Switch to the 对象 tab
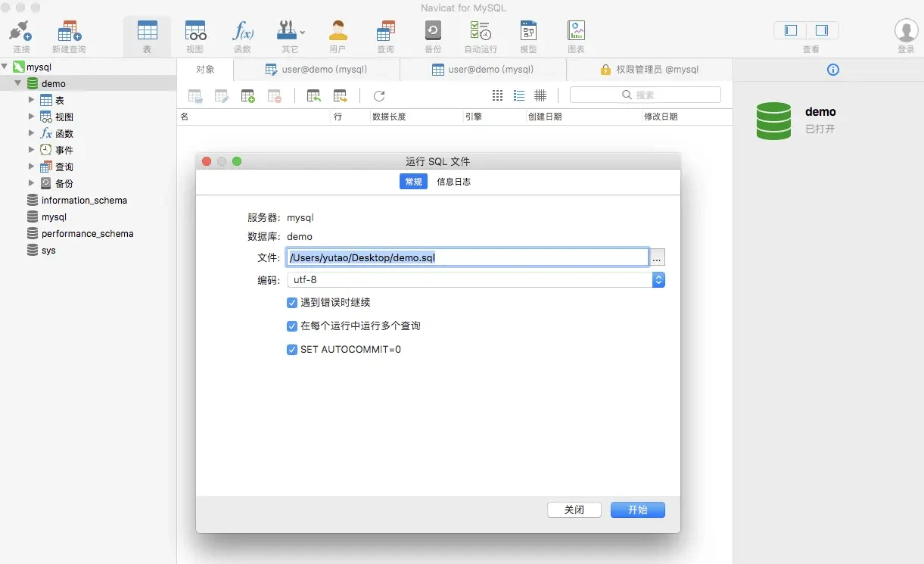 205,70
